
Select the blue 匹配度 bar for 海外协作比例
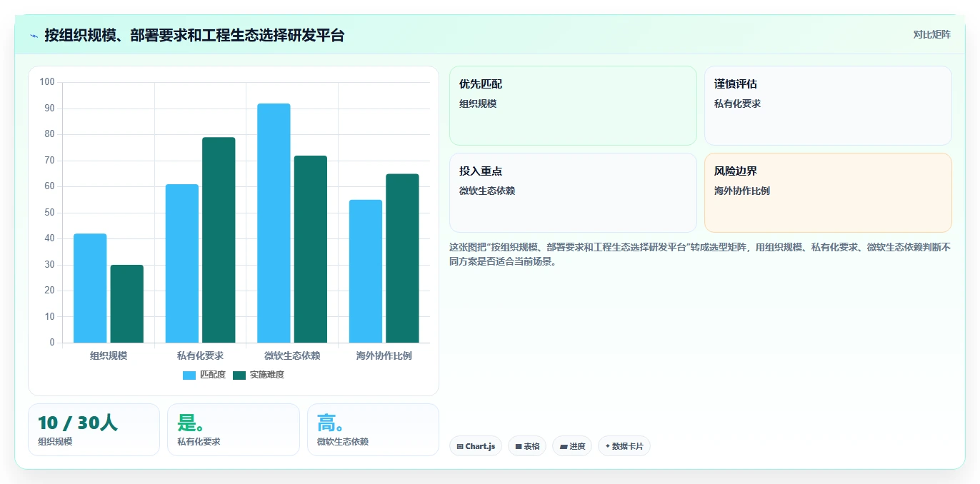point(366,271)
